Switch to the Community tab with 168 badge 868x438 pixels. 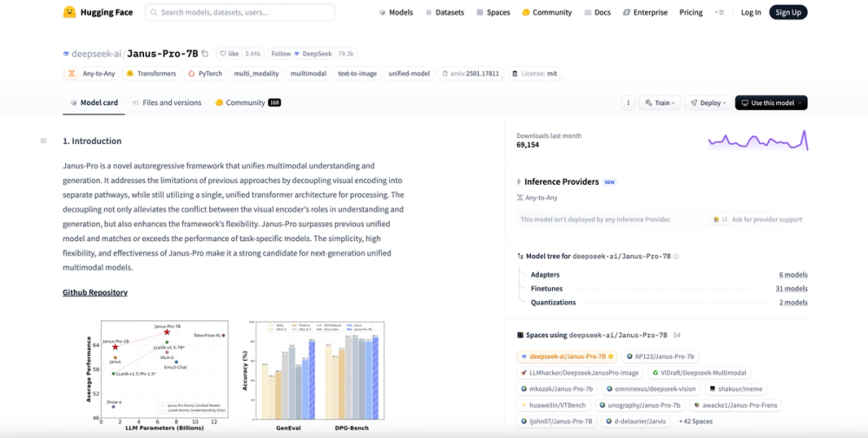click(247, 103)
